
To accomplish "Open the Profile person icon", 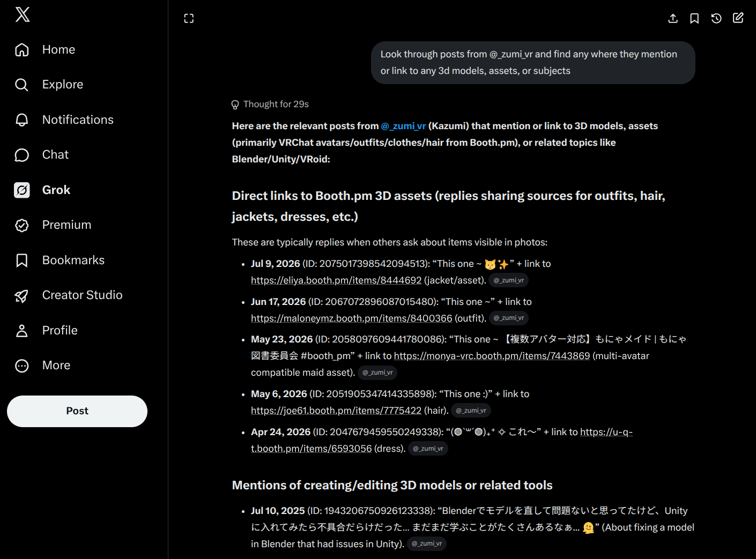I will tap(22, 331).
